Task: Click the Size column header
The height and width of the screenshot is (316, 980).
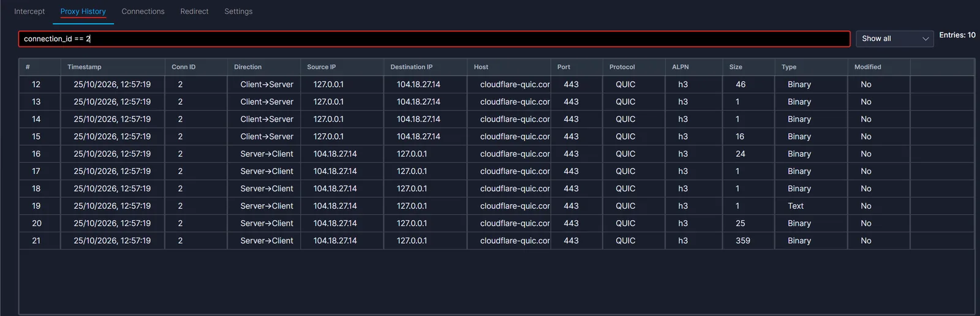Action: tap(749, 67)
